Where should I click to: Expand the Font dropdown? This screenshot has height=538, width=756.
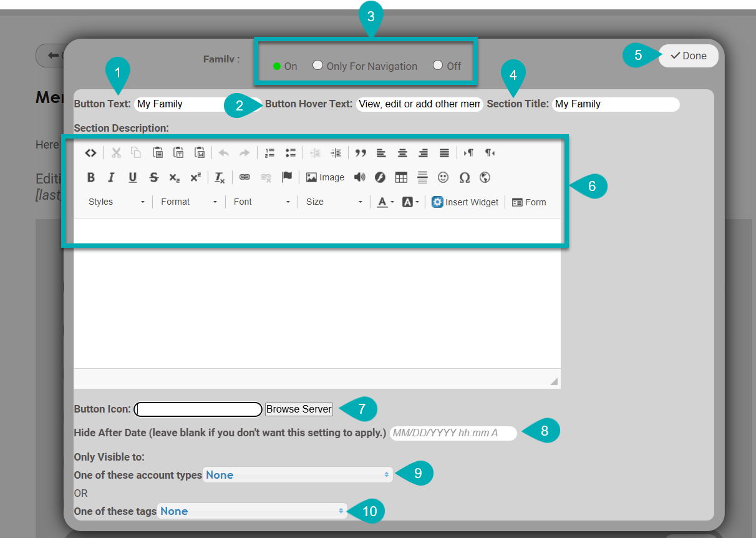pos(262,202)
